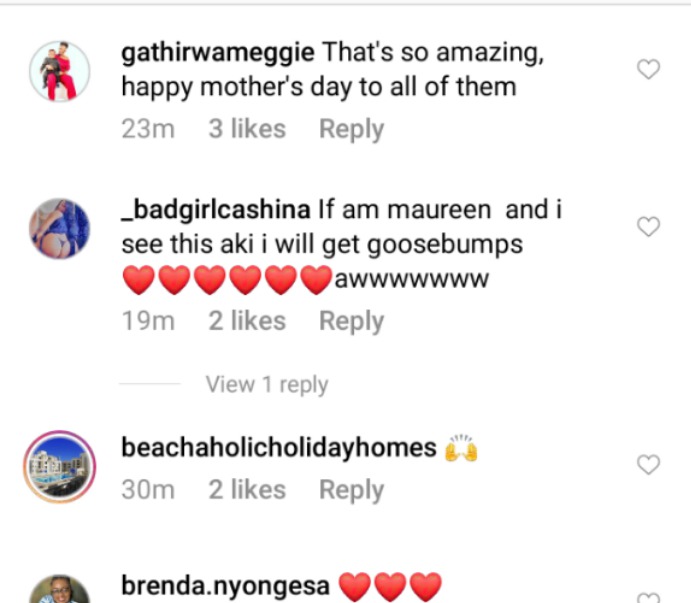
Task: Expand View 1 reply under _badgirlcashina
Action: [x=267, y=384]
